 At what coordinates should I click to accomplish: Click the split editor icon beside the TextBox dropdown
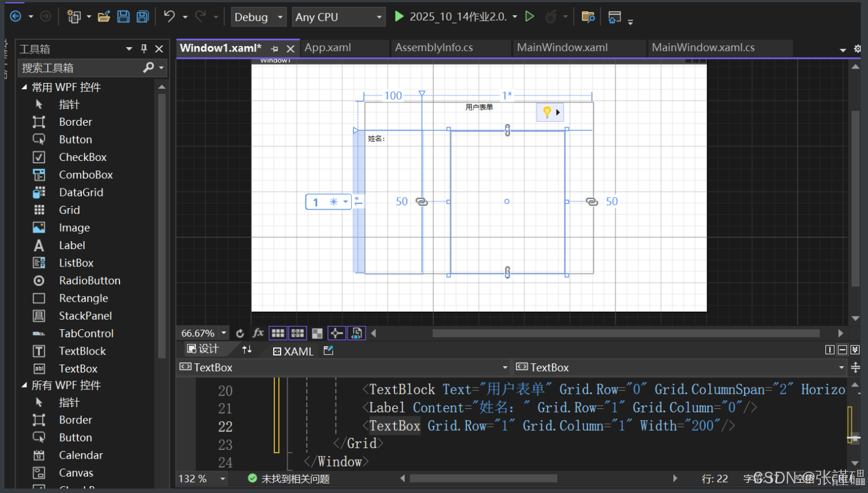pos(855,368)
